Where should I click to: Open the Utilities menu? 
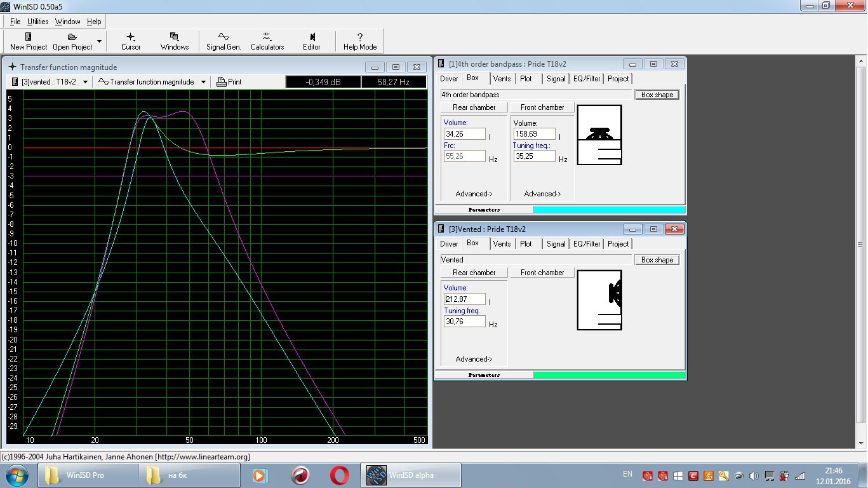pos(37,22)
